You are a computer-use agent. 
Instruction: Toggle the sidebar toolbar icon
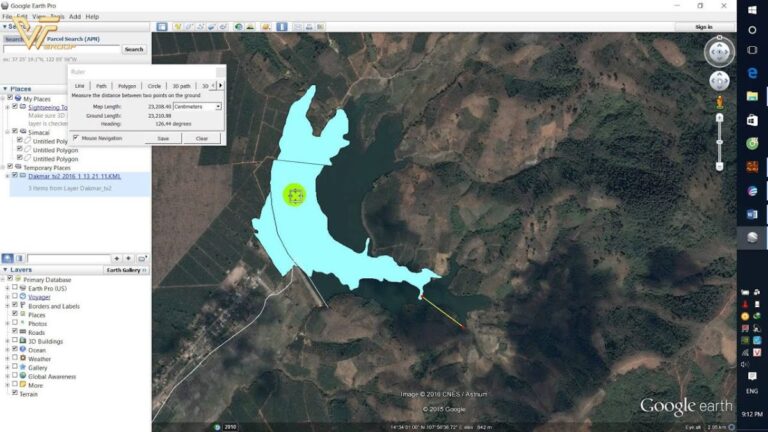[162, 27]
